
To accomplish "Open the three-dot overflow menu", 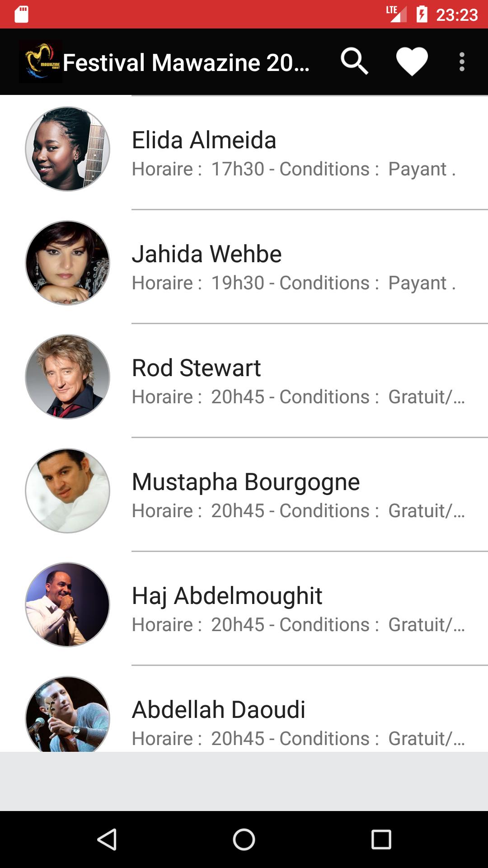I will coord(462,61).
